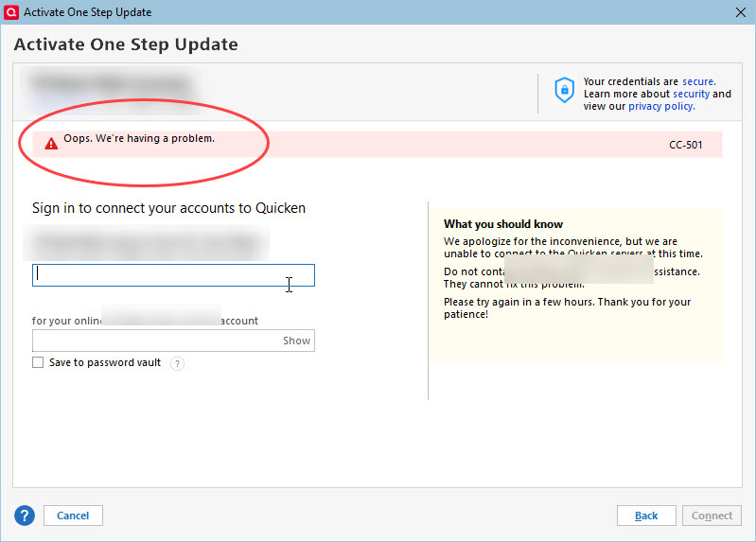Viewport: 756px width, 542px height.
Task: Click the 'What you should know' heading
Action: [502, 224]
